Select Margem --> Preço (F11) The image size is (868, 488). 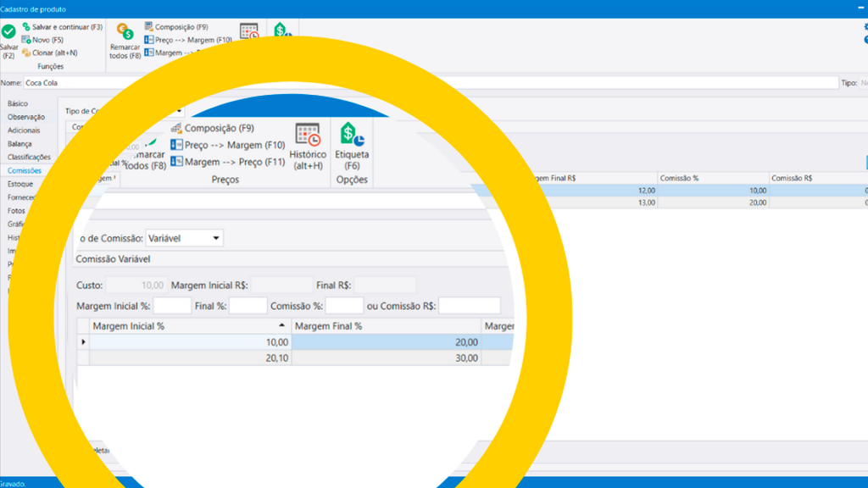[227, 162]
